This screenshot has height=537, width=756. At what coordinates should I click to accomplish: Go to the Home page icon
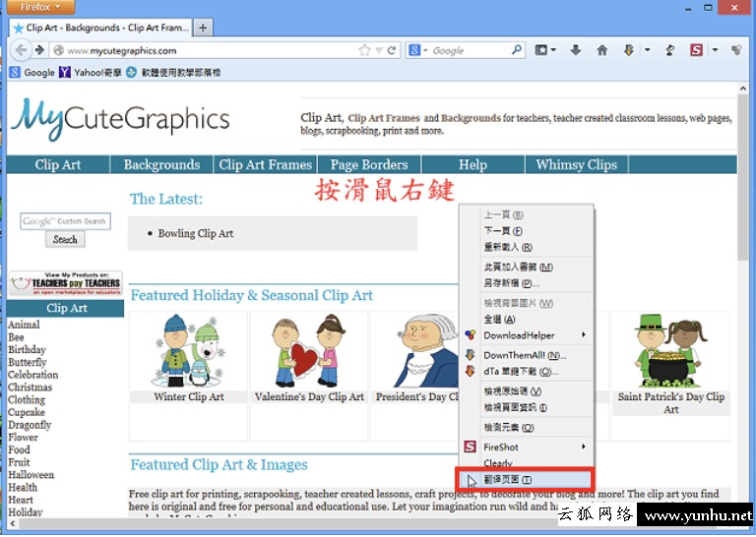pos(601,49)
